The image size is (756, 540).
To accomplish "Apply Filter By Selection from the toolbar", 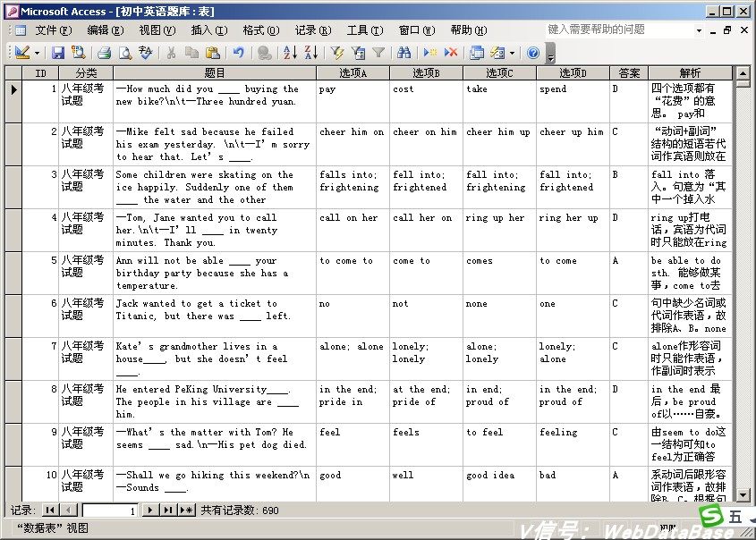I will pyautogui.click(x=337, y=53).
